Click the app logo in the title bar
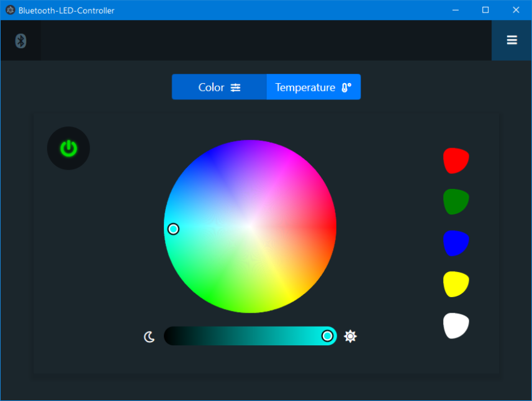The width and height of the screenshot is (532, 401). pyautogui.click(x=9, y=10)
